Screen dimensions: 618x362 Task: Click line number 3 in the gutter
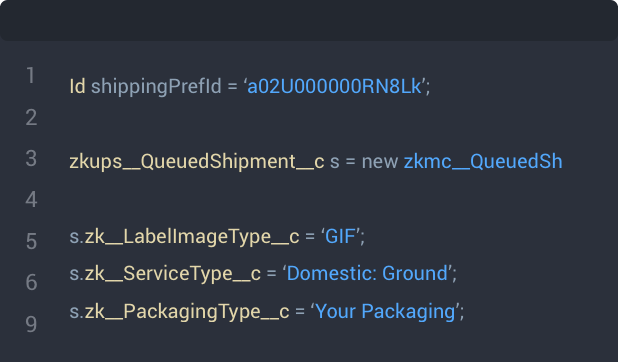coord(31,158)
